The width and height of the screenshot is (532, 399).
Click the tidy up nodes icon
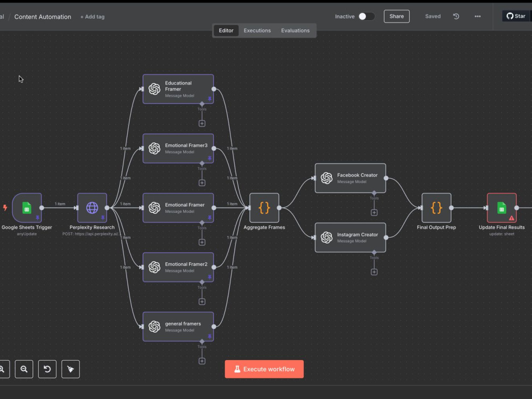point(71,369)
